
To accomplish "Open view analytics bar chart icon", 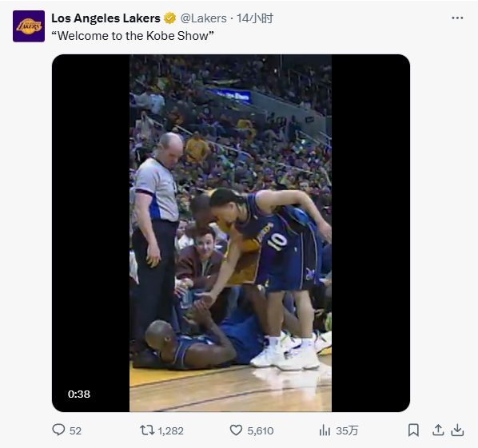I will pos(325,430).
